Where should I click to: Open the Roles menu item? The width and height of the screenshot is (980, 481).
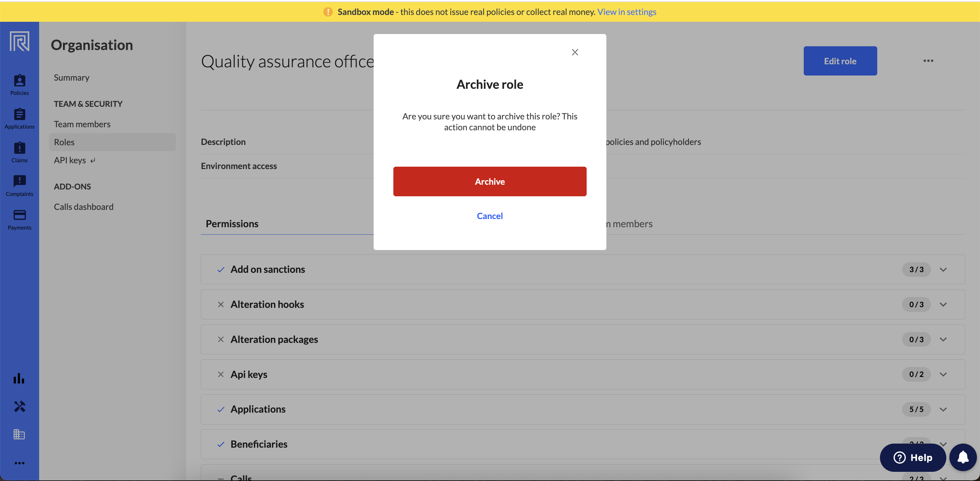coord(64,142)
